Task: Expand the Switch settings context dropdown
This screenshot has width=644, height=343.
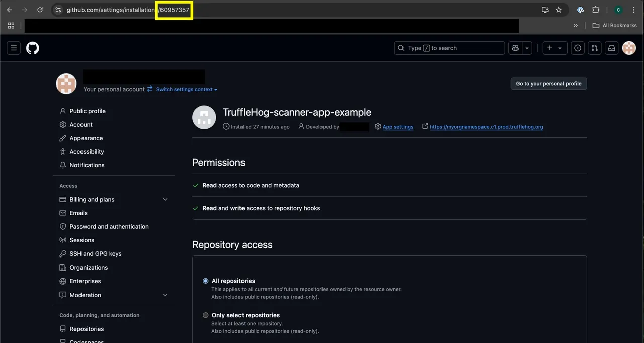Action: tap(186, 89)
